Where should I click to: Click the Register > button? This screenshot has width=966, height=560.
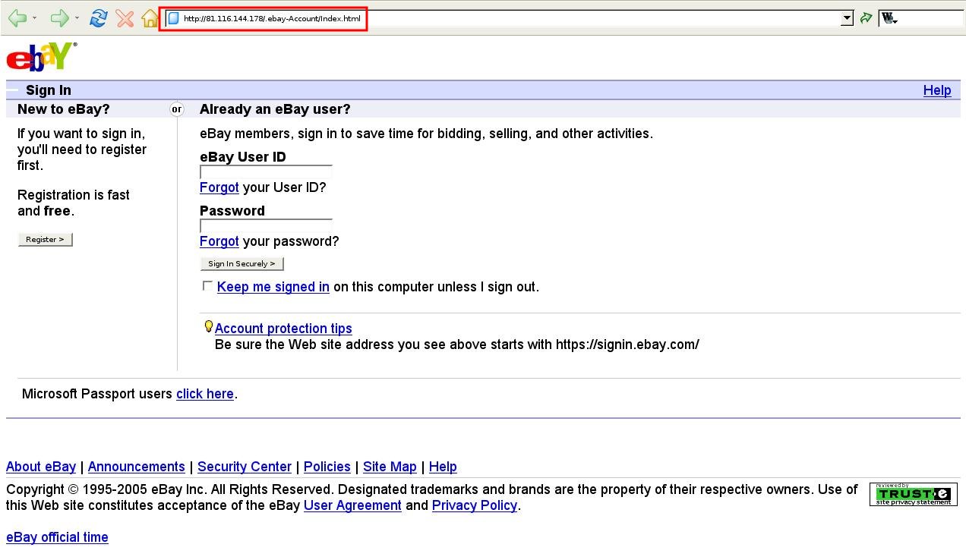[x=46, y=240]
